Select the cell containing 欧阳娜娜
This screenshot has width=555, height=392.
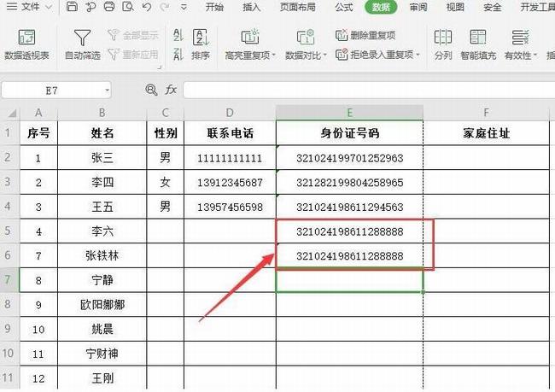[102, 304]
